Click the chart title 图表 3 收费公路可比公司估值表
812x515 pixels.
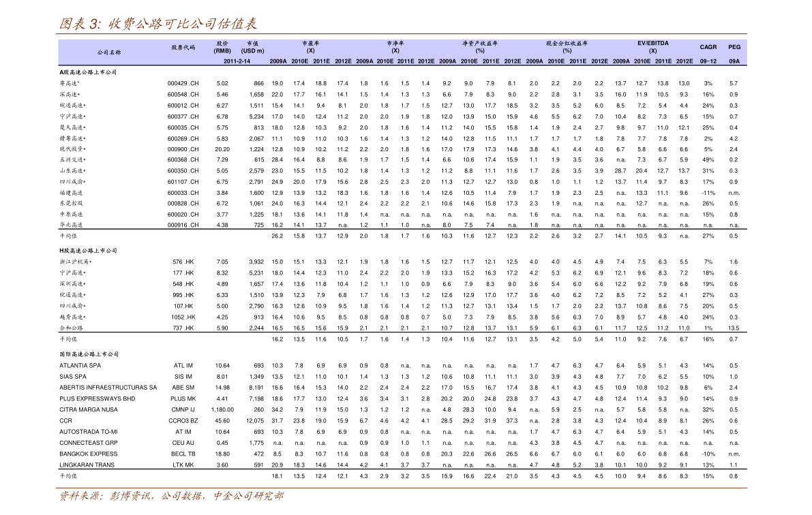[158, 24]
